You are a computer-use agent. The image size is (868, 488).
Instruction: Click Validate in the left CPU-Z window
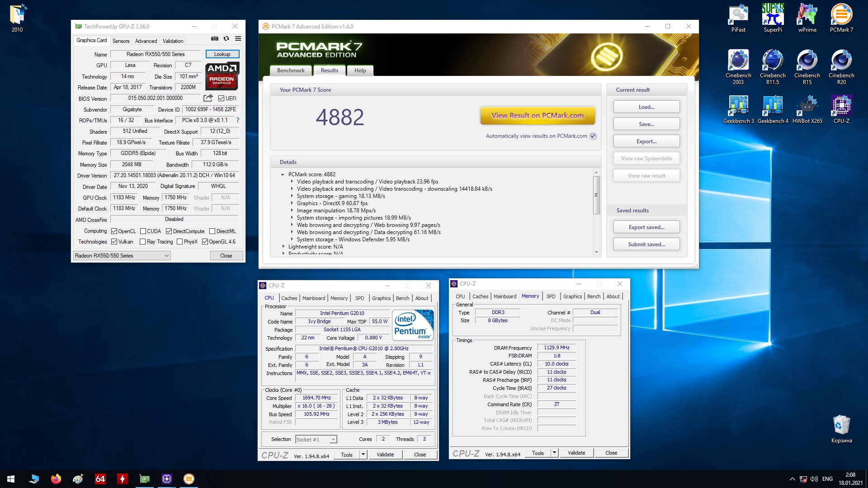385,455
